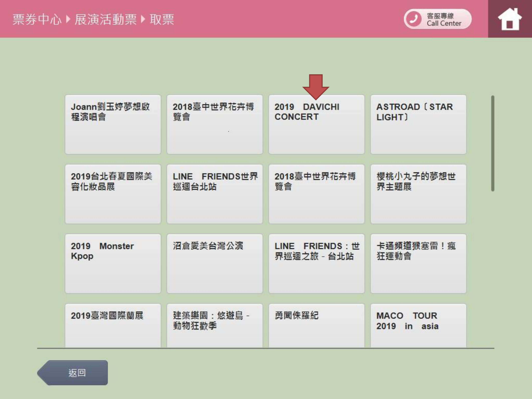The image size is (532, 399).
Task: Select 沼倉愛美台灣公演 event
Action: [x=215, y=264]
